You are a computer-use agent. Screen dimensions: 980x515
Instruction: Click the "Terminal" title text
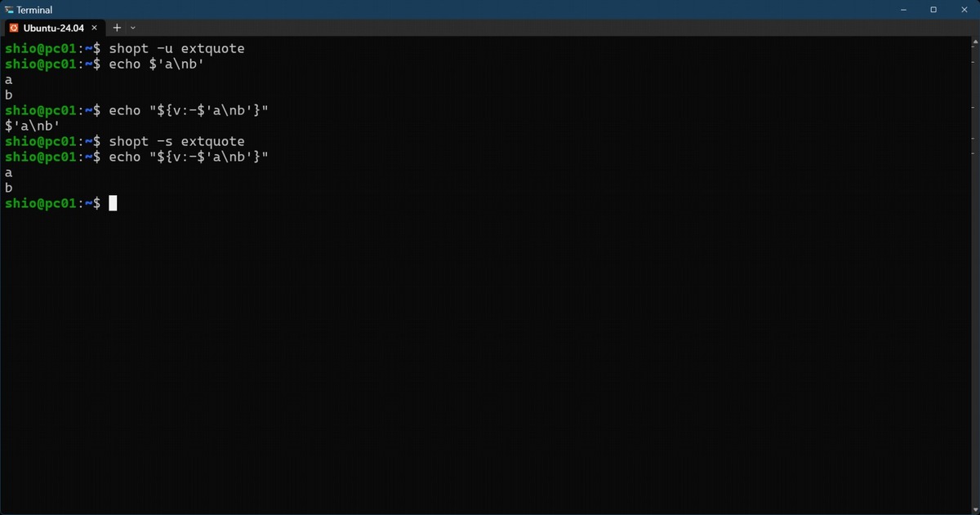(34, 10)
